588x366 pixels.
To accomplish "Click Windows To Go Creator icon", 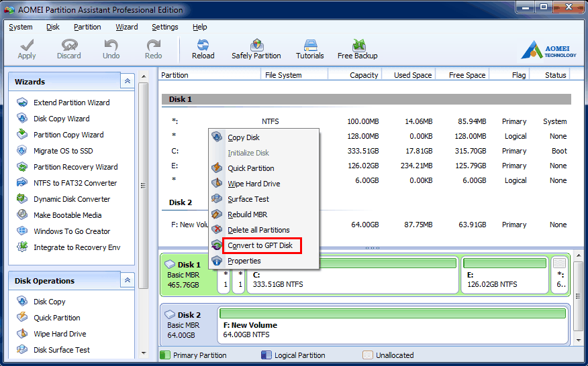I will [x=22, y=231].
